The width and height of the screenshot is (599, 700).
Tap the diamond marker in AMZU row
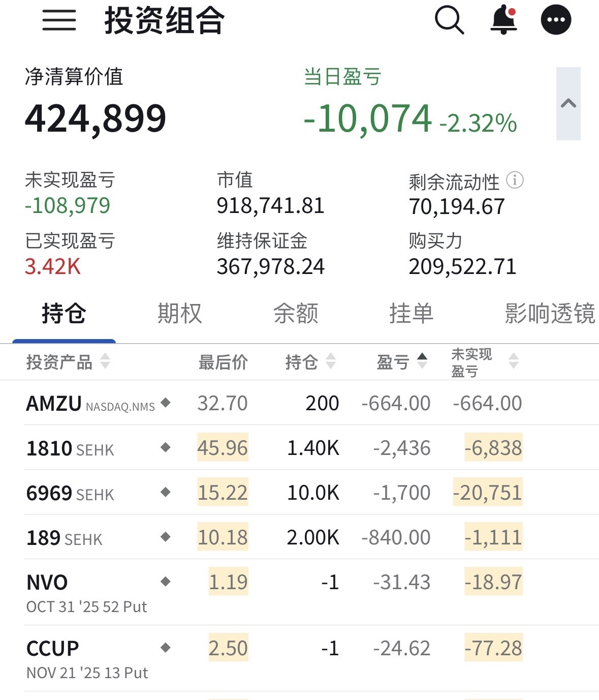click(x=165, y=403)
